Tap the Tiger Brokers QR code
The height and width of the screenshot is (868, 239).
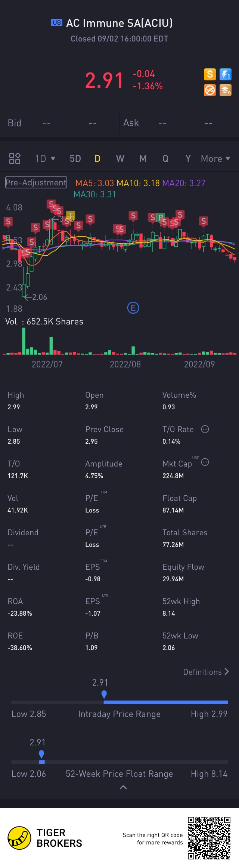coord(209,838)
